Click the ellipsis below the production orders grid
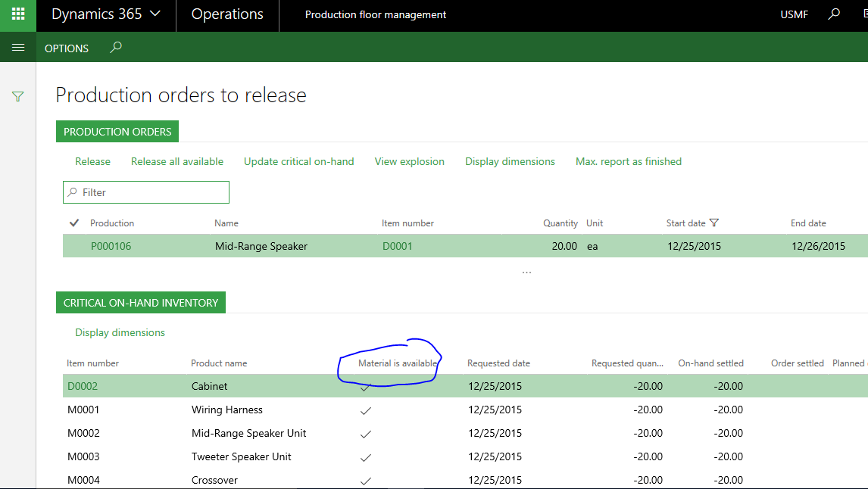The height and width of the screenshot is (489, 868). tap(526, 271)
